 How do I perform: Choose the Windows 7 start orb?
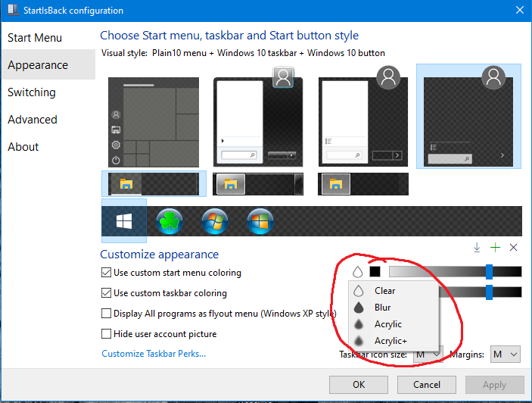pos(215,221)
